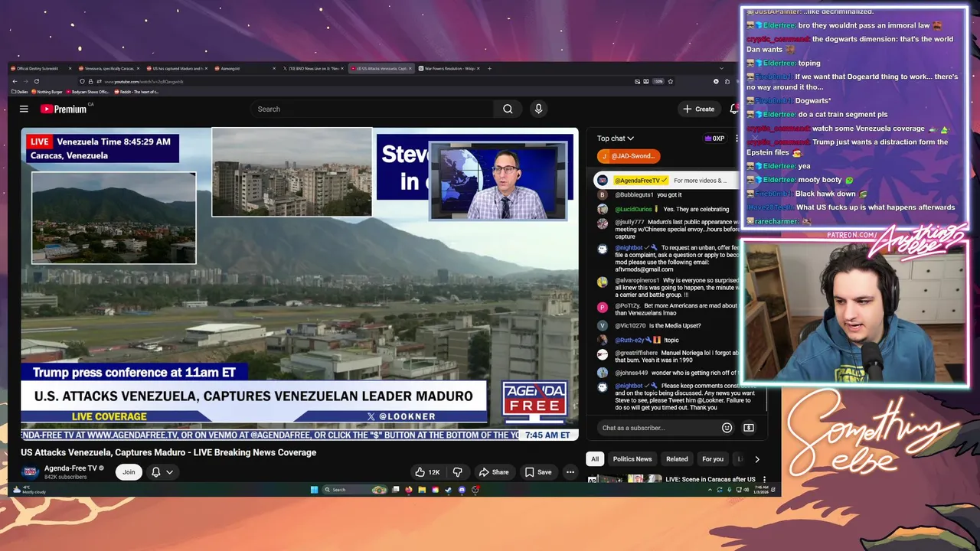Open the Reddit bookmark
This screenshot has height=551, width=980.
pyautogui.click(x=136, y=92)
